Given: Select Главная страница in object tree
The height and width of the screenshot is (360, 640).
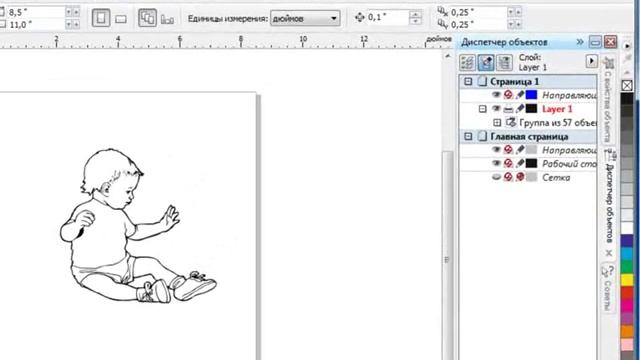Looking at the screenshot, I should pos(529,136).
